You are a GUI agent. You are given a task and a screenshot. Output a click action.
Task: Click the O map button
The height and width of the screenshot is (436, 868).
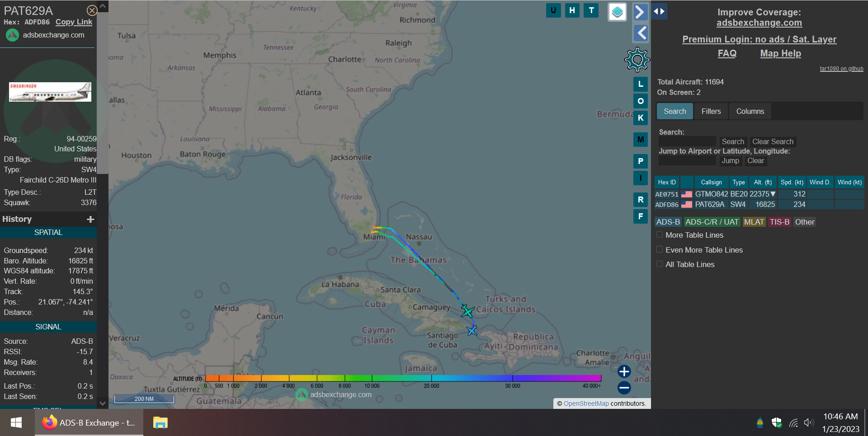(641, 101)
